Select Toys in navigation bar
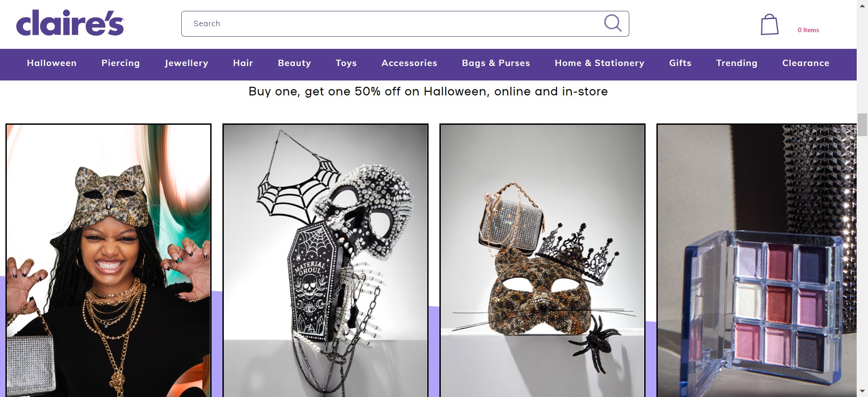 (346, 63)
